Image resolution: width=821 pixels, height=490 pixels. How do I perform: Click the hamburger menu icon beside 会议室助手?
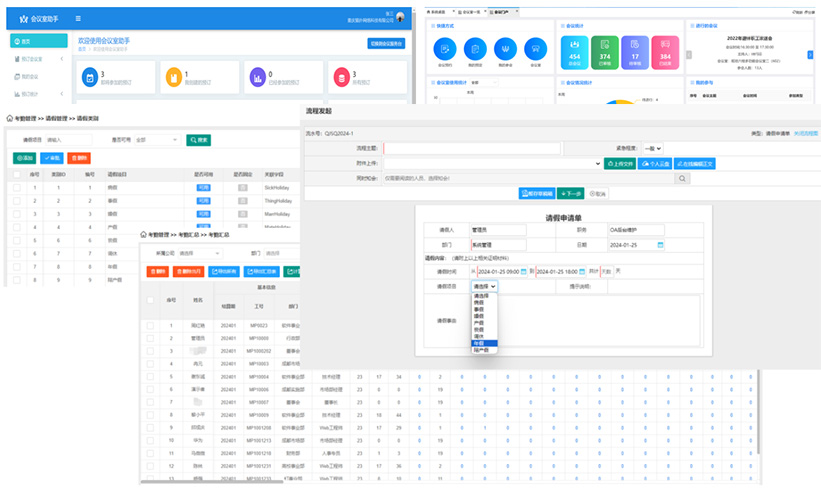point(78,18)
